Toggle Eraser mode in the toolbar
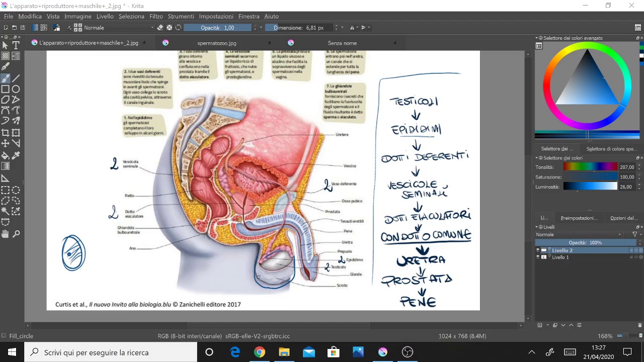 160,28
